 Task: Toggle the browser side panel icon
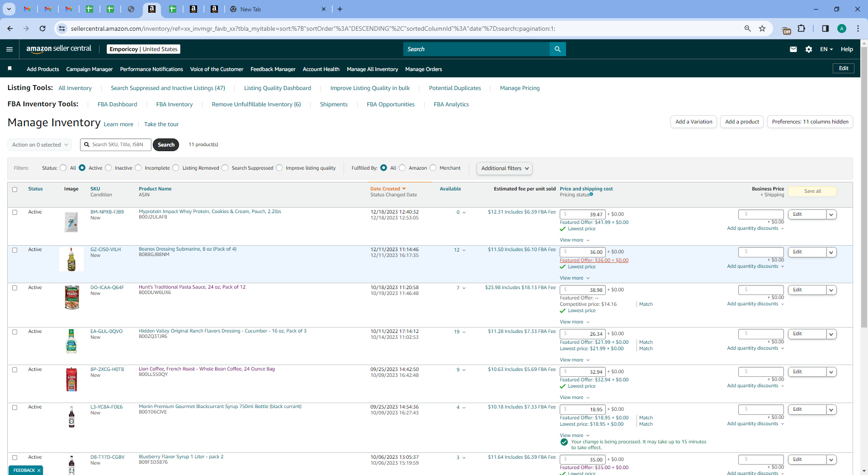click(825, 28)
